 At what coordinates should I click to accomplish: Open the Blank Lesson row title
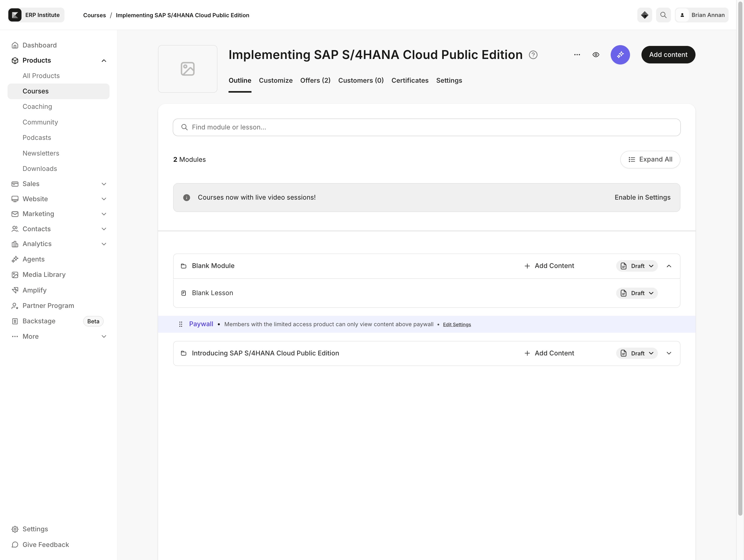(x=213, y=293)
